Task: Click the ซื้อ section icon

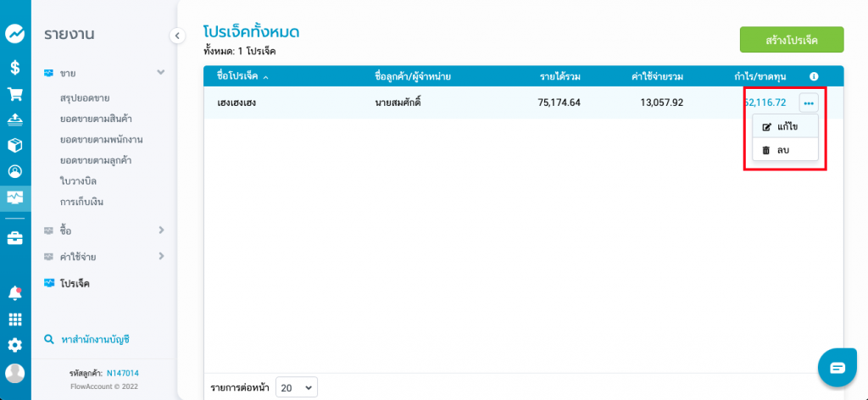Action: point(48,231)
